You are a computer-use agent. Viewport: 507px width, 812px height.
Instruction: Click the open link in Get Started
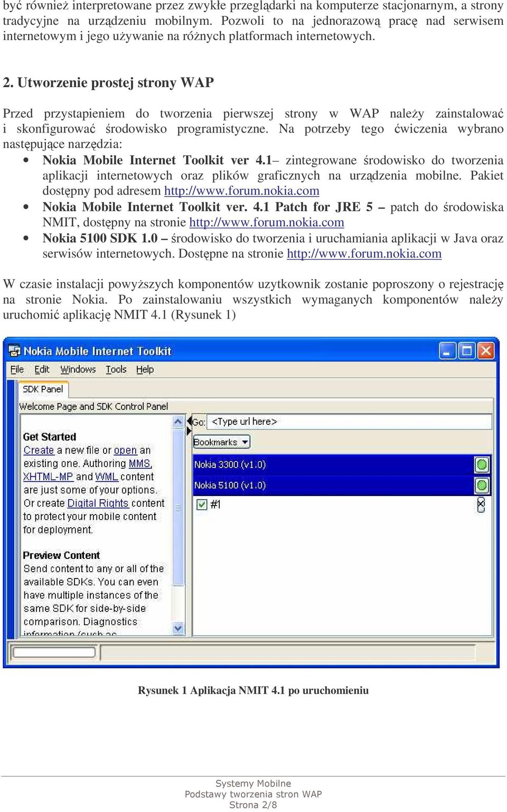[x=125, y=450]
